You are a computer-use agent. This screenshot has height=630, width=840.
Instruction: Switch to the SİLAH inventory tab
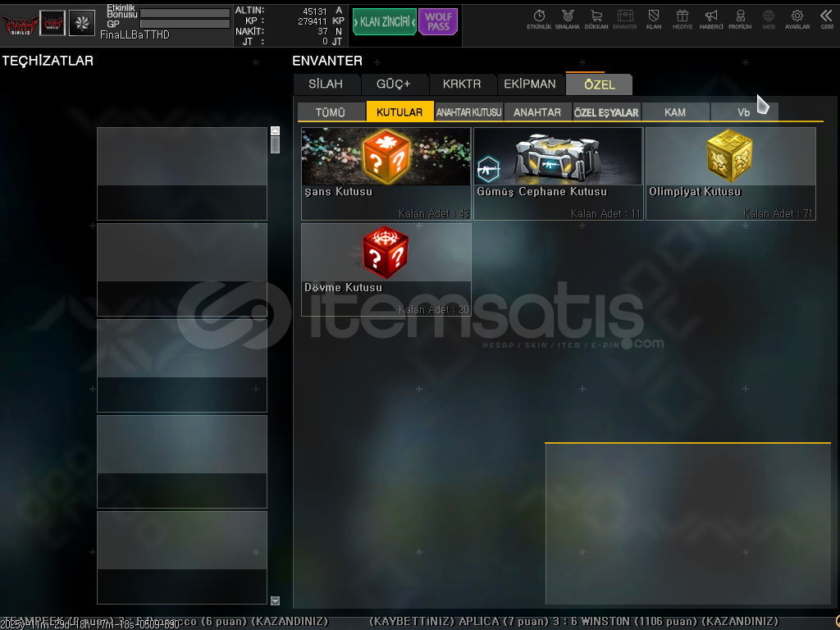(326, 84)
